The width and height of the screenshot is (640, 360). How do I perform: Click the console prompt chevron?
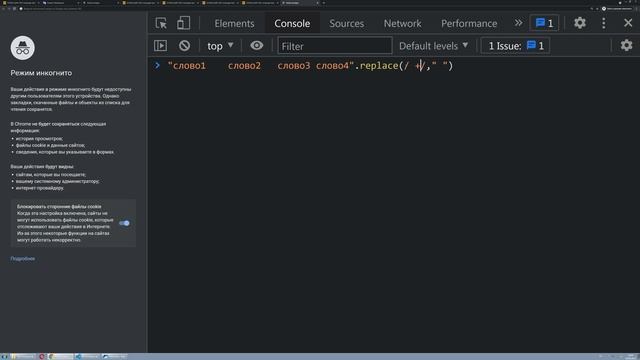pos(157,65)
